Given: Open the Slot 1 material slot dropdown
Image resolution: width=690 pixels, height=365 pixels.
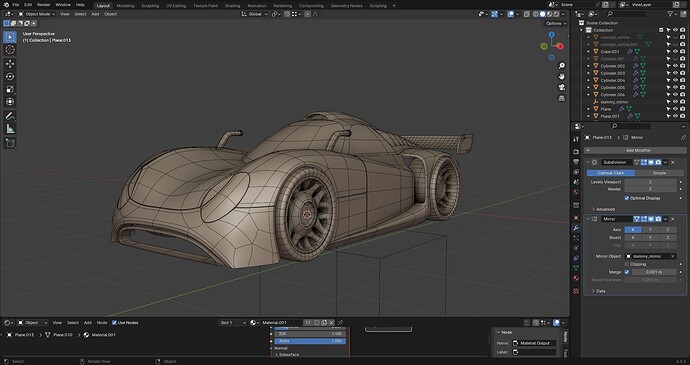Looking at the screenshot, I should [x=232, y=323].
